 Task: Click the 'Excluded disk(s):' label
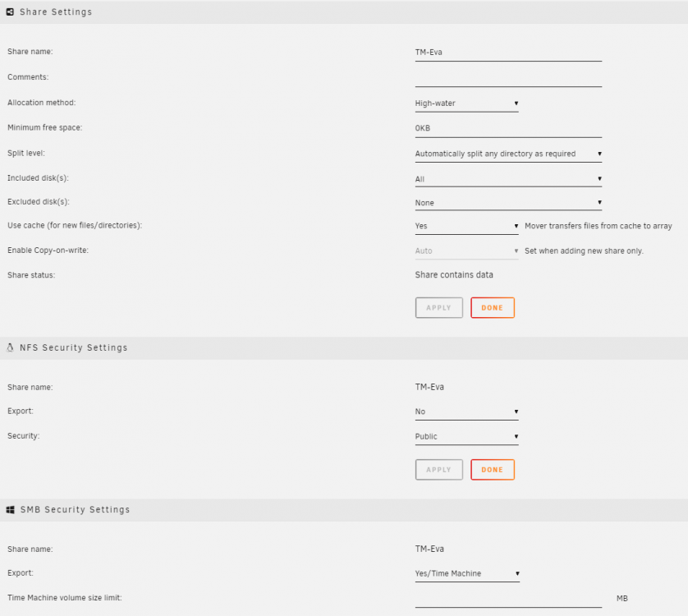click(38, 202)
